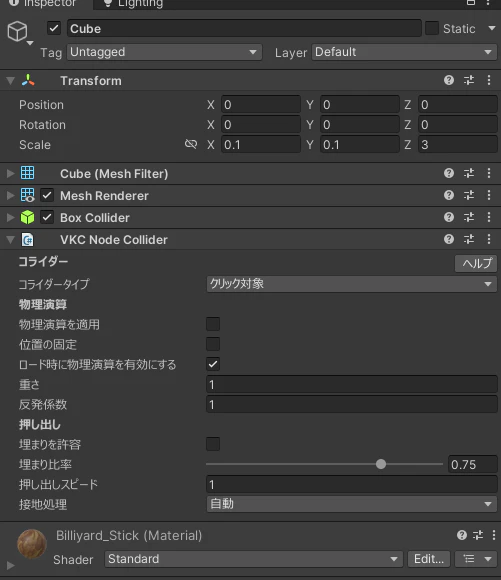Switch to the Inspector tab
Viewport: 501px width, 580px height.
[x=43, y=4]
